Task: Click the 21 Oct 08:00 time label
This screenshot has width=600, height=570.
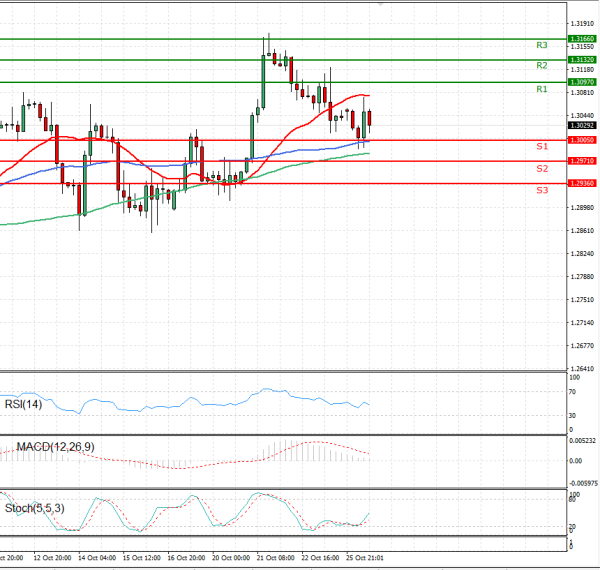Action: click(x=275, y=557)
